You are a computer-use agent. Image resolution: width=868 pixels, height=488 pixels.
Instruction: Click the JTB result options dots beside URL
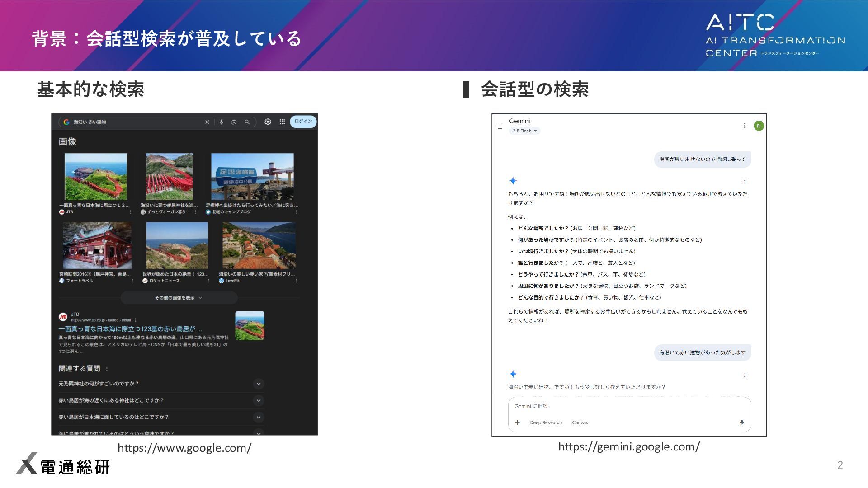(136, 320)
